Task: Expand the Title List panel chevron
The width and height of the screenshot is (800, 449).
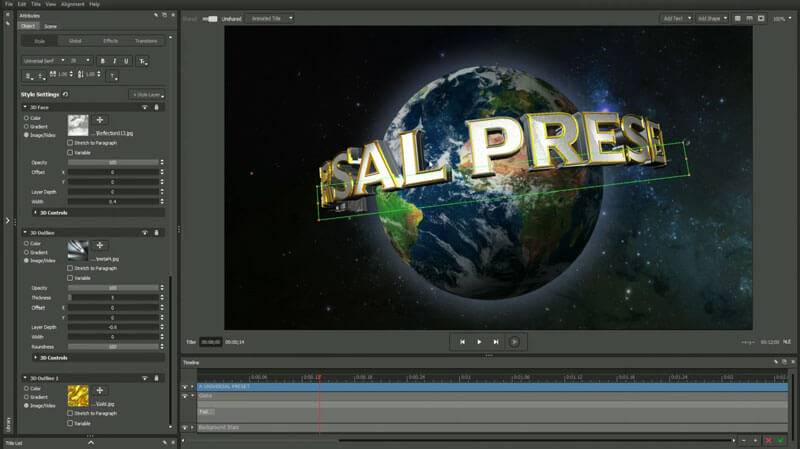Action: click(91, 443)
